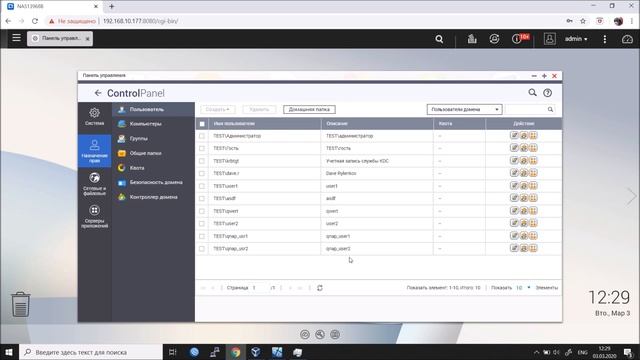Open the Серверы приложений category
Viewport: 640px width, 360px height.
click(94, 217)
